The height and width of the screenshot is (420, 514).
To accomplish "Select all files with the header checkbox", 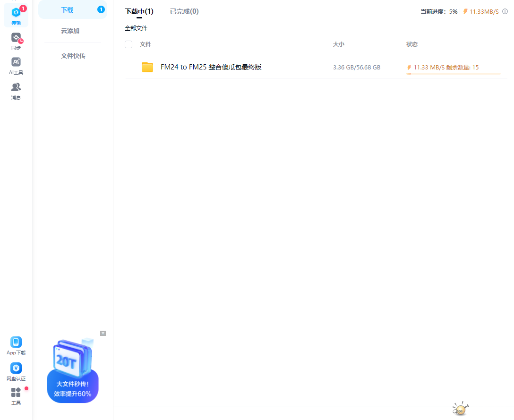I will pos(128,44).
